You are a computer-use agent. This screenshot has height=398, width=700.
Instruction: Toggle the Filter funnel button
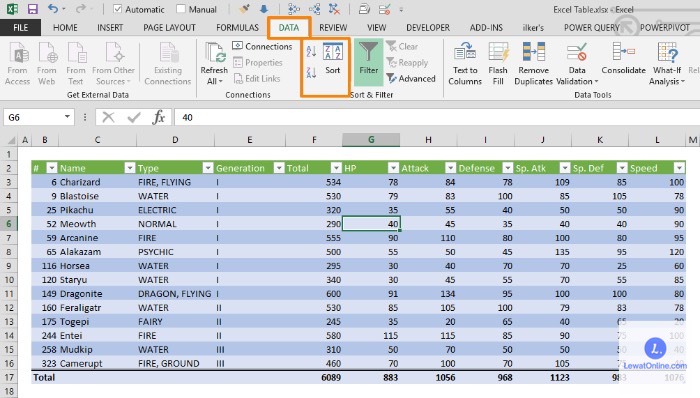(368, 62)
